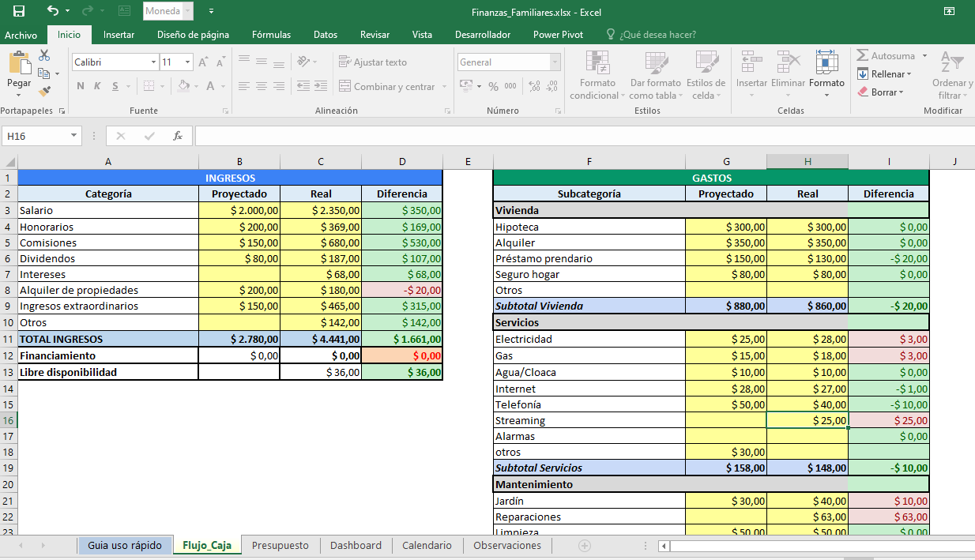Click Combinar y centrar button
The image size is (975, 560).
(387, 87)
